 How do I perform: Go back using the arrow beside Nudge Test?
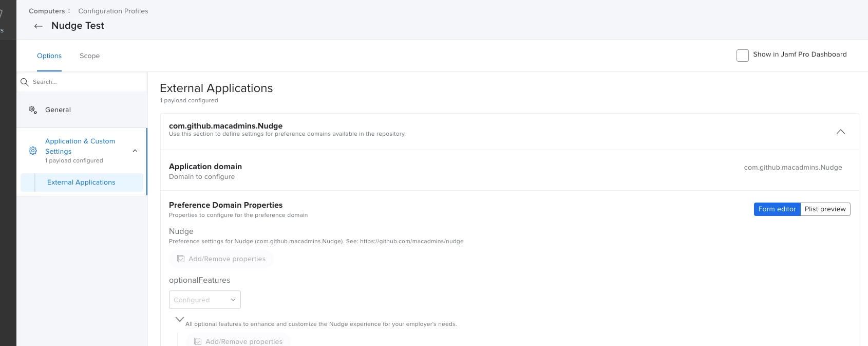[38, 26]
